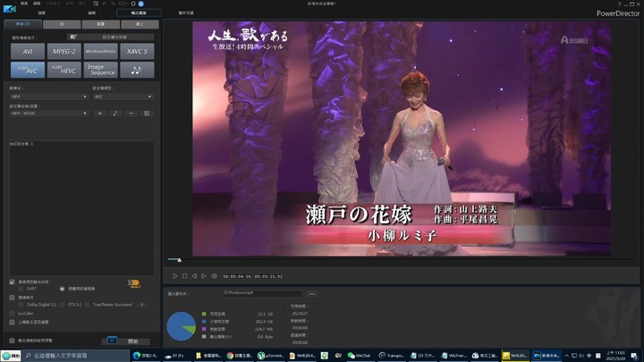
Task: Open WeChat from the taskbar
Action: click(360, 356)
